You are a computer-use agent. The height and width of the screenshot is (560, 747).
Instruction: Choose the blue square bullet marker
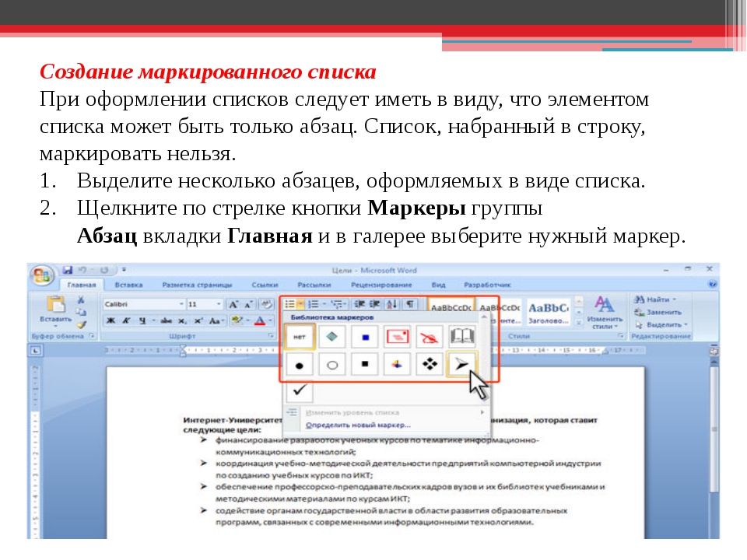coord(365,337)
